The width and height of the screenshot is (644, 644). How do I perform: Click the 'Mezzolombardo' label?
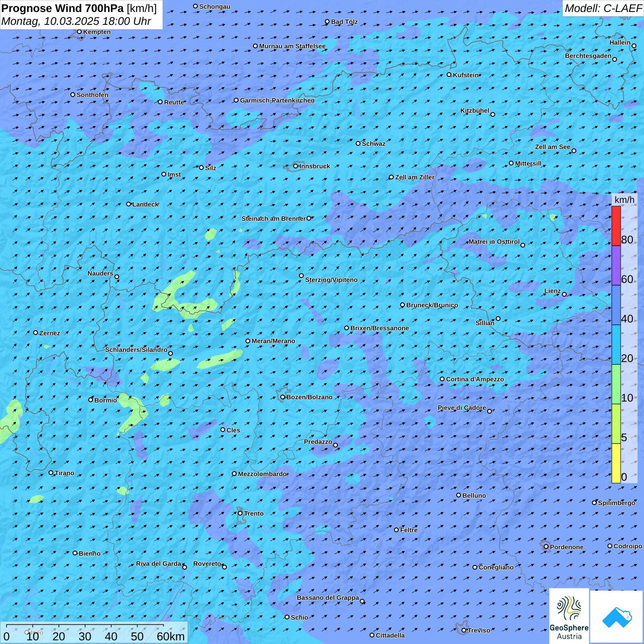[x=262, y=474]
